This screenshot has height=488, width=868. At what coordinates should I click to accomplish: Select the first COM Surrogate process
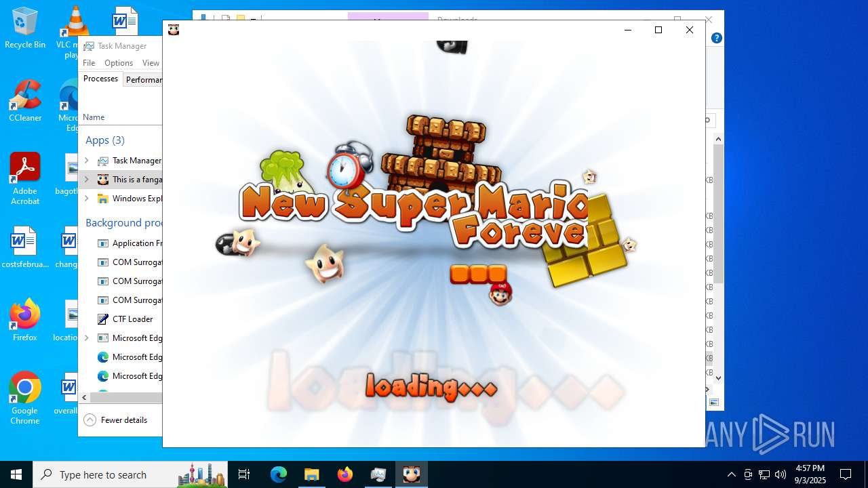121,262
